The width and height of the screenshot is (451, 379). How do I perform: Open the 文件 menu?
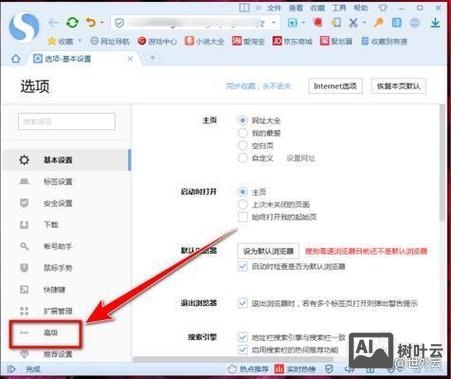click(x=274, y=8)
